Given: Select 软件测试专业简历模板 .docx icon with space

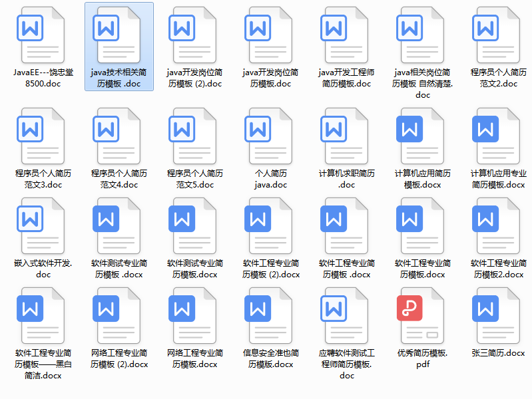Looking at the screenshot, I should [117, 226].
